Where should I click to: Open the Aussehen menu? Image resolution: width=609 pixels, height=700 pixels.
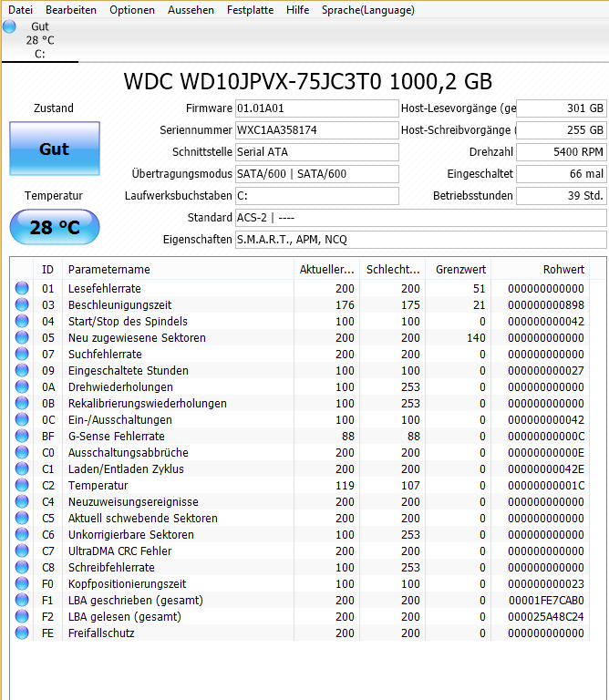[x=191, y=10]
